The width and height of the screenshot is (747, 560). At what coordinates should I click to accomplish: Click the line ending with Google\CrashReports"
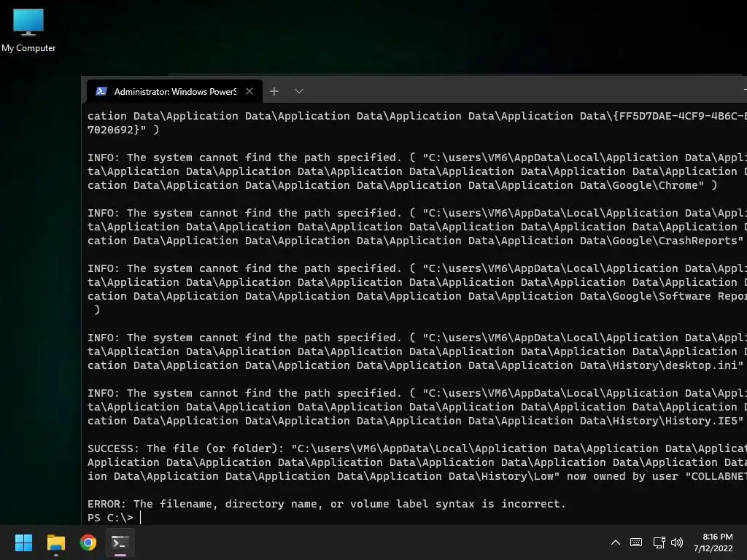click(415, 241)
